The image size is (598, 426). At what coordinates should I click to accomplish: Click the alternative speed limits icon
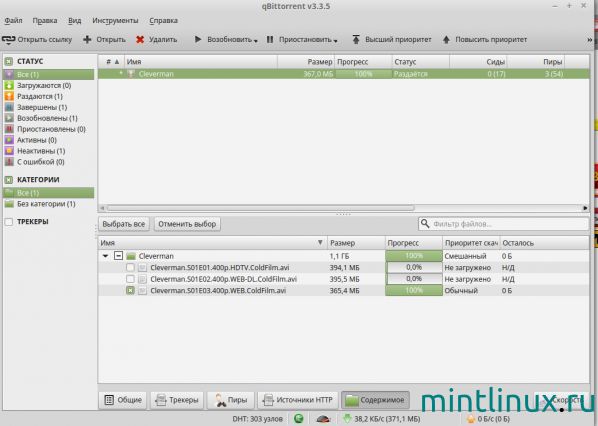(323, 419)
